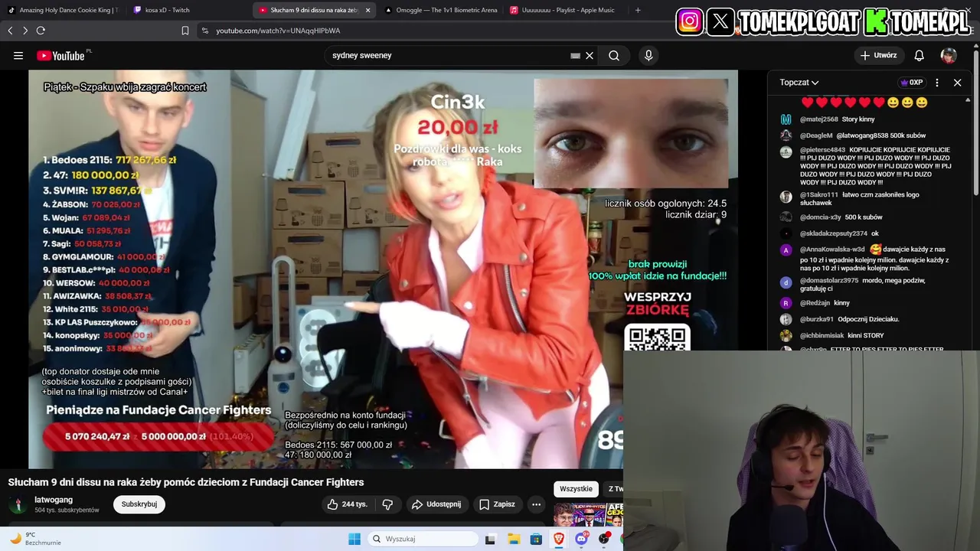Start voice search with the microphone
980x551 pixels.
[x=648, y=55]
